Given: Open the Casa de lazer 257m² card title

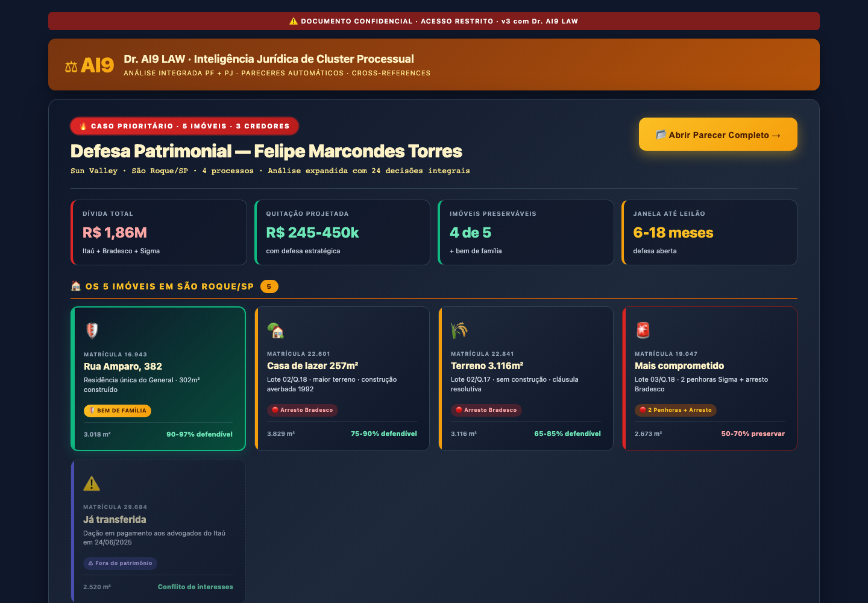Looking at the screenshot, I should 313,366.
